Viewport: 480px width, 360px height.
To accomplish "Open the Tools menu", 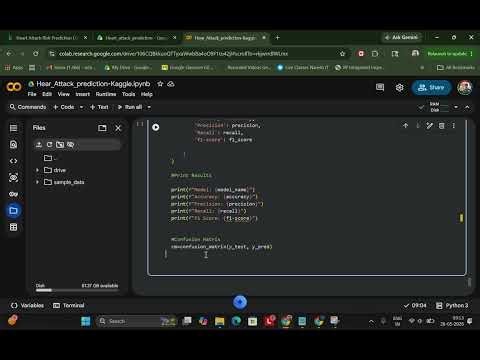I will tap(128, 94).
